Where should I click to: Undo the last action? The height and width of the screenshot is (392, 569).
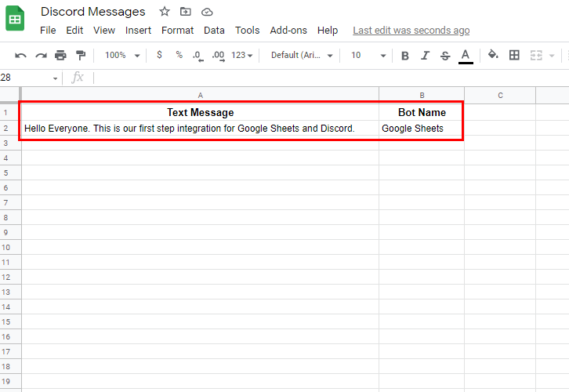(20, 56)
